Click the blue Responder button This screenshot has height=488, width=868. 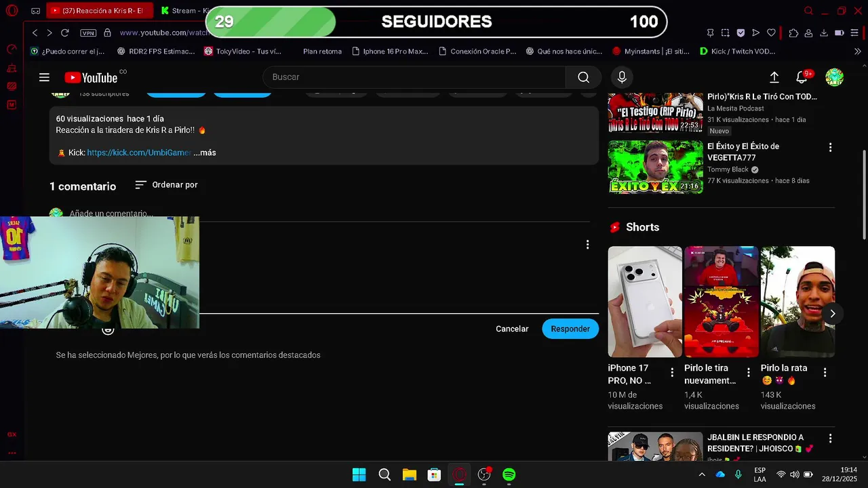click(570, 329)
